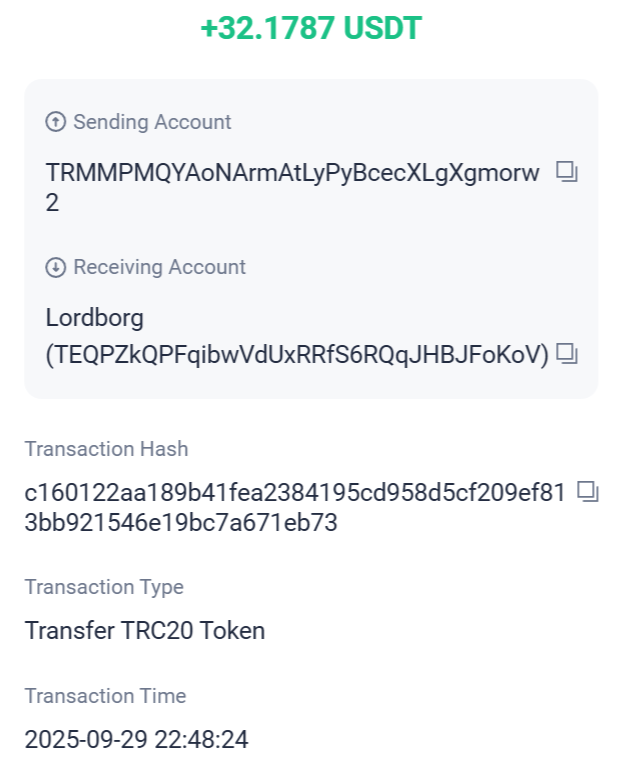This screenshot has height=773, width=618.
Task: Select the Transfer TRC20 Token value
Action: 145,631
